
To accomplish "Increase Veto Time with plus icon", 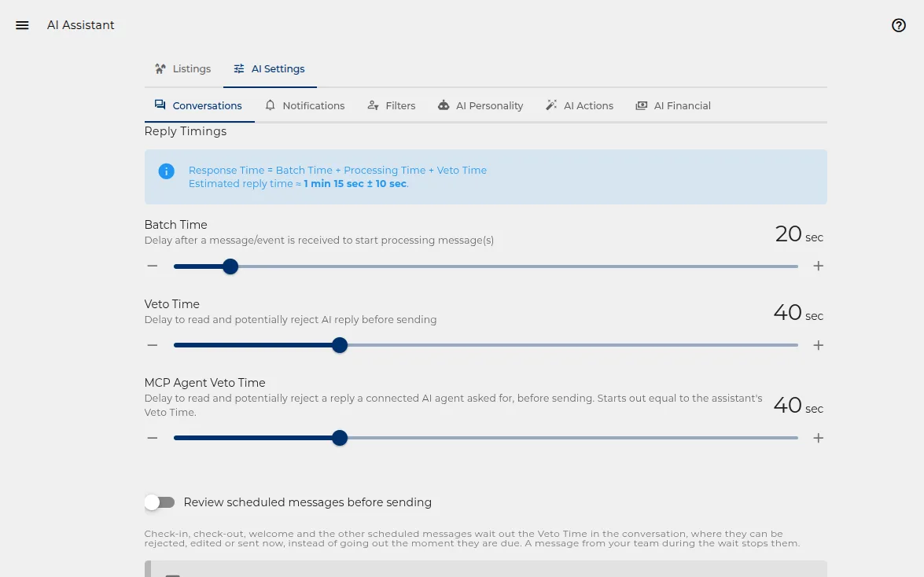I will (818, 345).
